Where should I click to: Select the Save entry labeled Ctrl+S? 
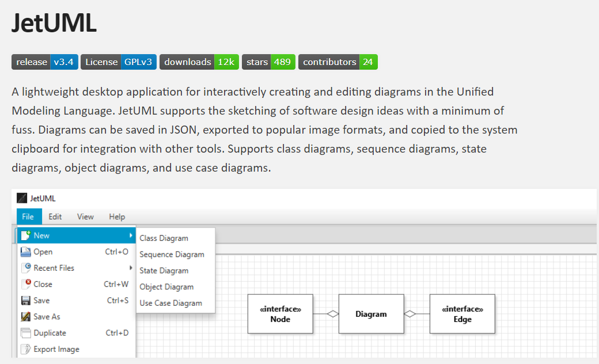coord(76,301)
